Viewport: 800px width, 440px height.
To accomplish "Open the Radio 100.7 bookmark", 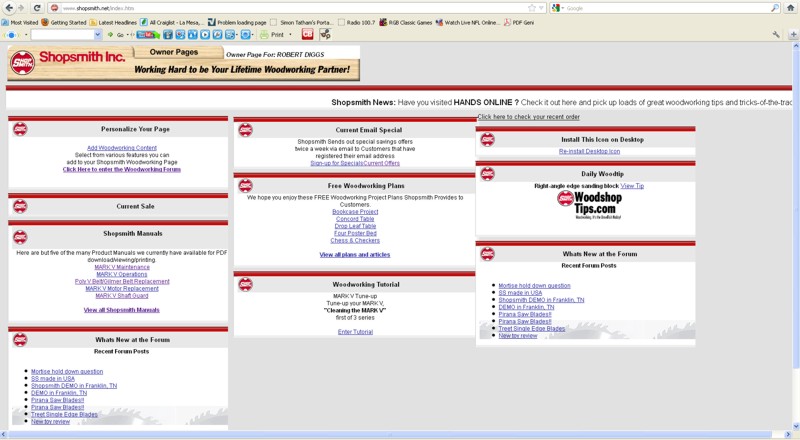I will [356, 22].
